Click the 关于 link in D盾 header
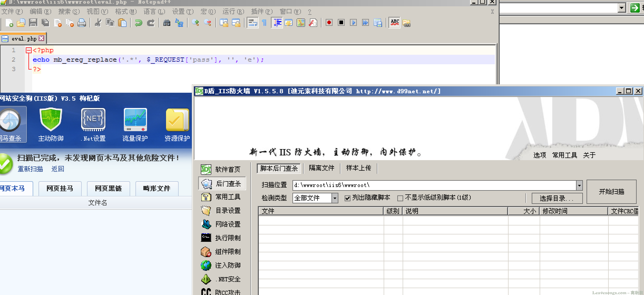 tap(589, 155)
